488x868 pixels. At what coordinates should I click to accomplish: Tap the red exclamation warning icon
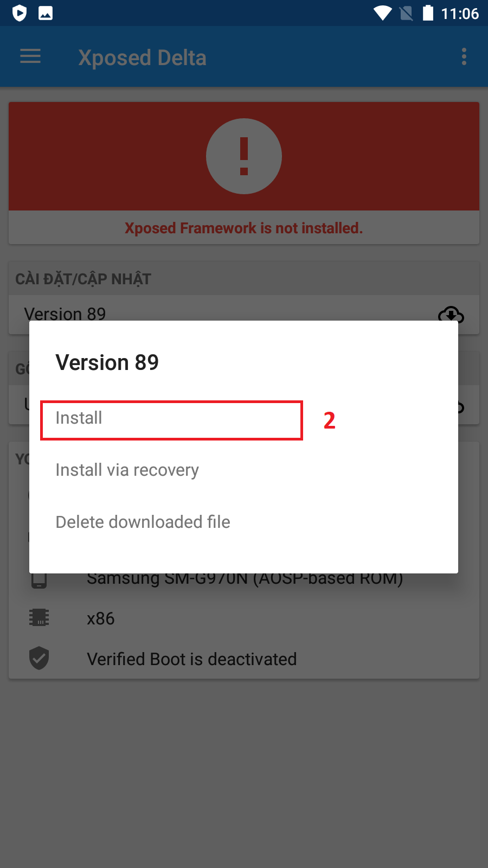244,156
